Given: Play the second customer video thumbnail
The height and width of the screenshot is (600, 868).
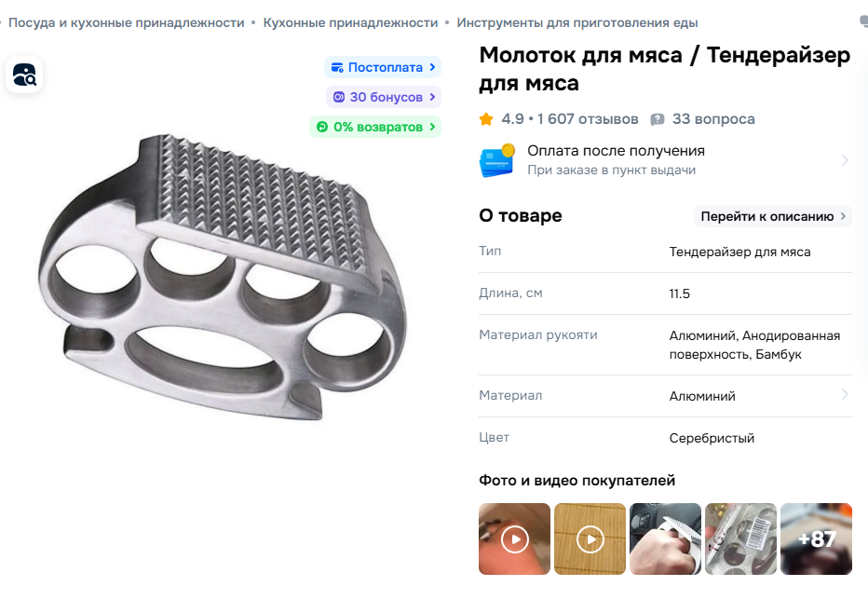Looking at the screenshot, I should [590, 539].
